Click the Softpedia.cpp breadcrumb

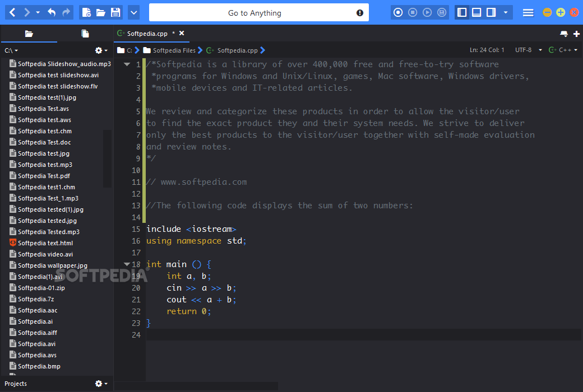click(233, 50)
